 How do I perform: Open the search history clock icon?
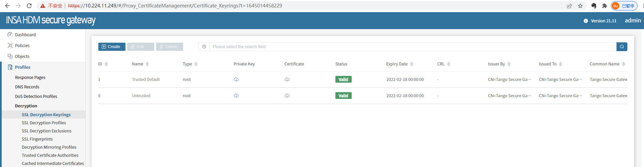204,47
